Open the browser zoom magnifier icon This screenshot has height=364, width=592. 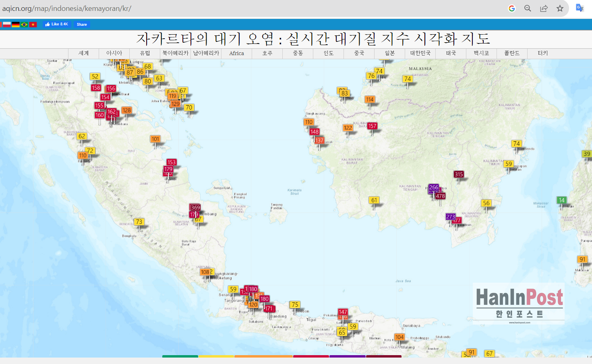pyautogui.click(x=528, y=8)
